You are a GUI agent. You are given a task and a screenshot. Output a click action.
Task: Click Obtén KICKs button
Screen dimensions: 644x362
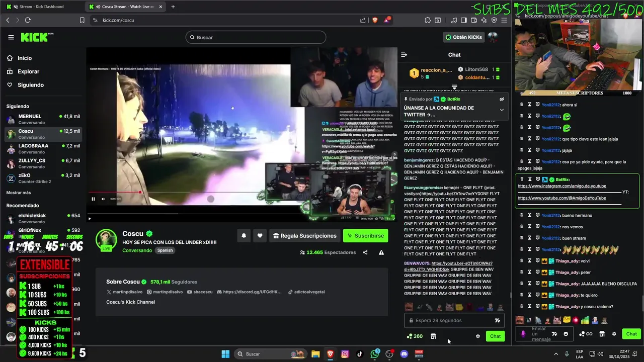pos(463,37)
